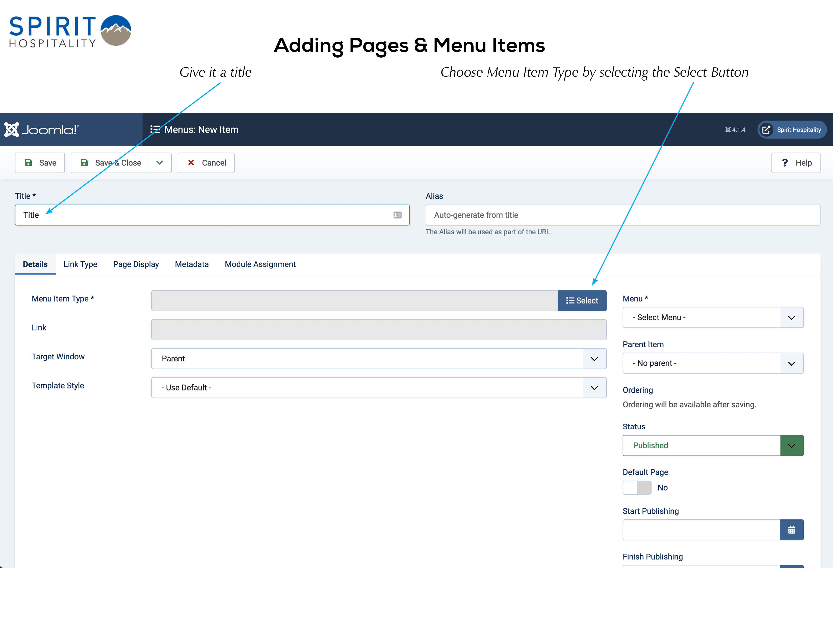The width and height of the screenshot is (833, 644).
Task: Switch to the Link Type tab
Action: 80,264
